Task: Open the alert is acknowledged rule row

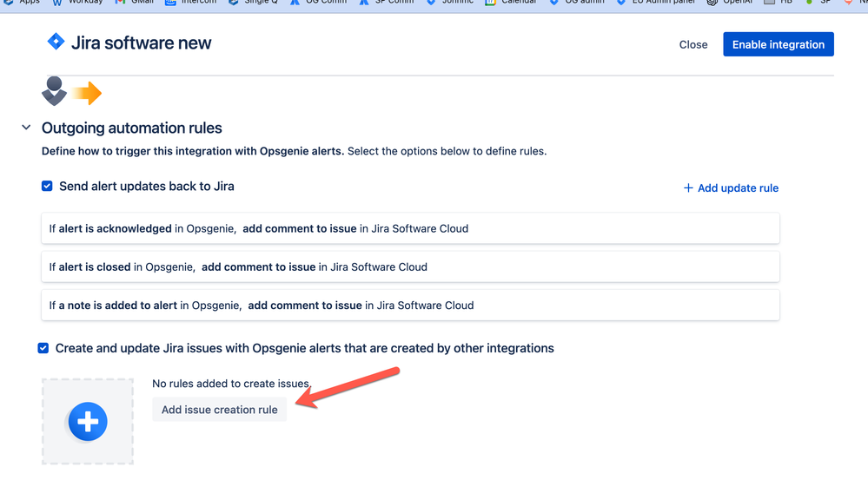Action: [410, 228]
